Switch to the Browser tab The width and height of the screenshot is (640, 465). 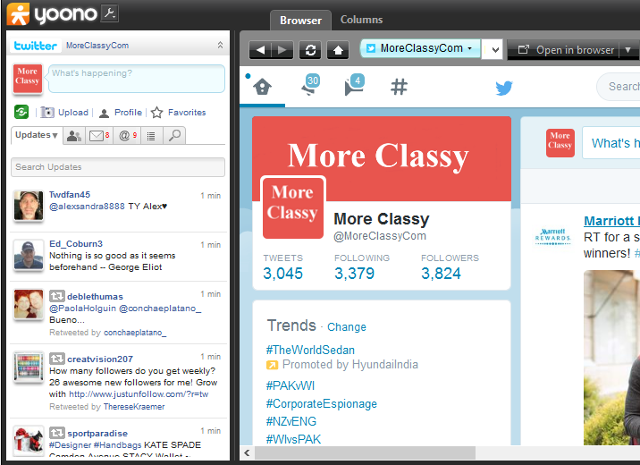(300, 20)
